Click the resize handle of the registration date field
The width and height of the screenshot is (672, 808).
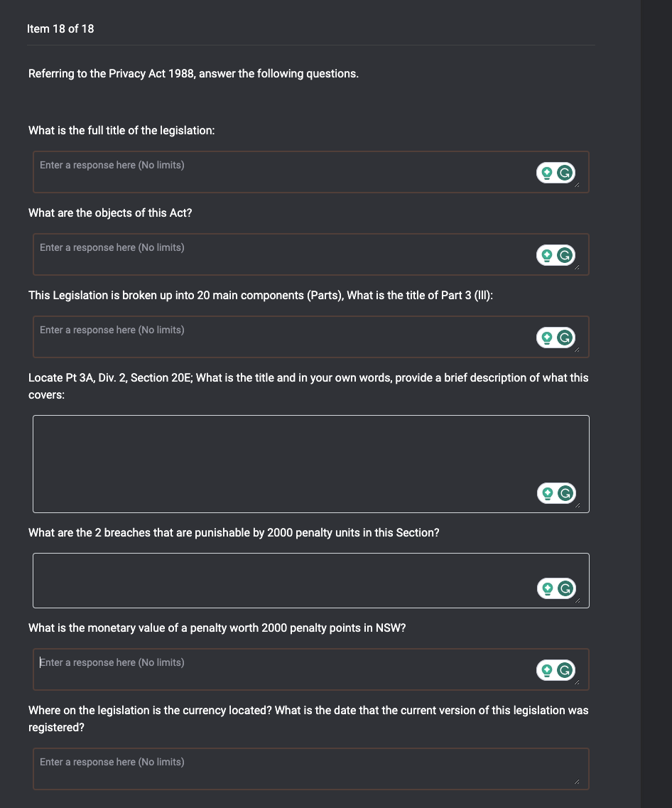pos(577,782)
